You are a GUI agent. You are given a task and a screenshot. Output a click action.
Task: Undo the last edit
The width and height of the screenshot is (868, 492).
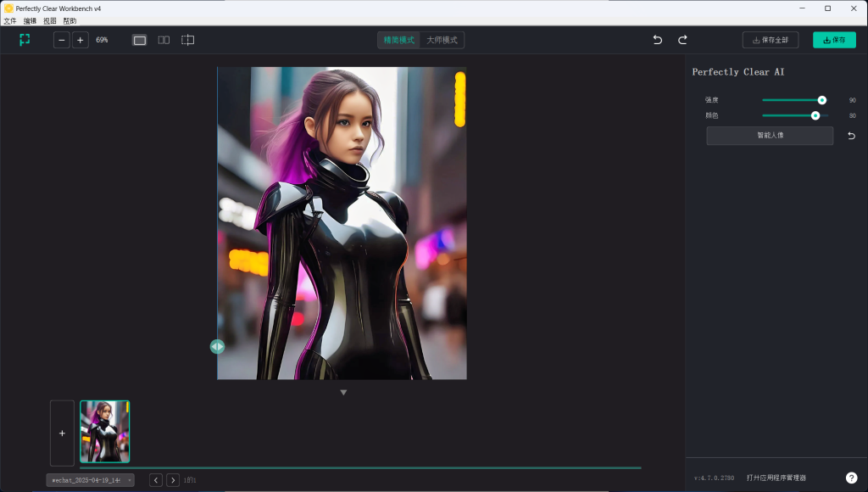click(x=657, y=40)
